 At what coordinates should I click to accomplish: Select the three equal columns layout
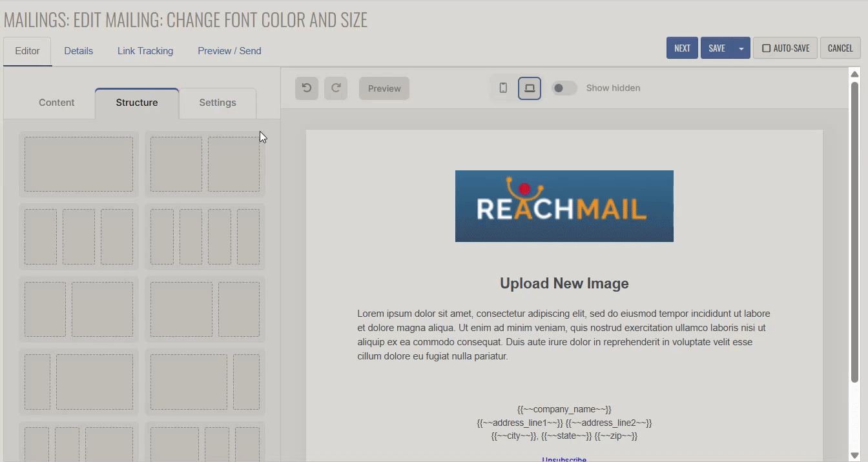coord(79,236)
